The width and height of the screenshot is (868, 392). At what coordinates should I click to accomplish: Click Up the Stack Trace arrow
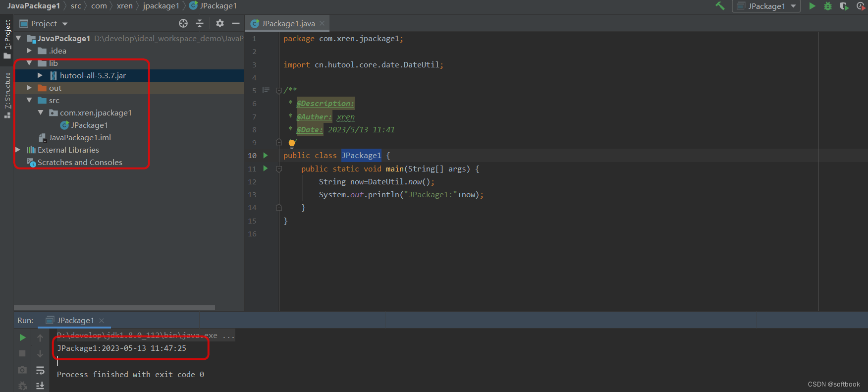pos(40,337)
